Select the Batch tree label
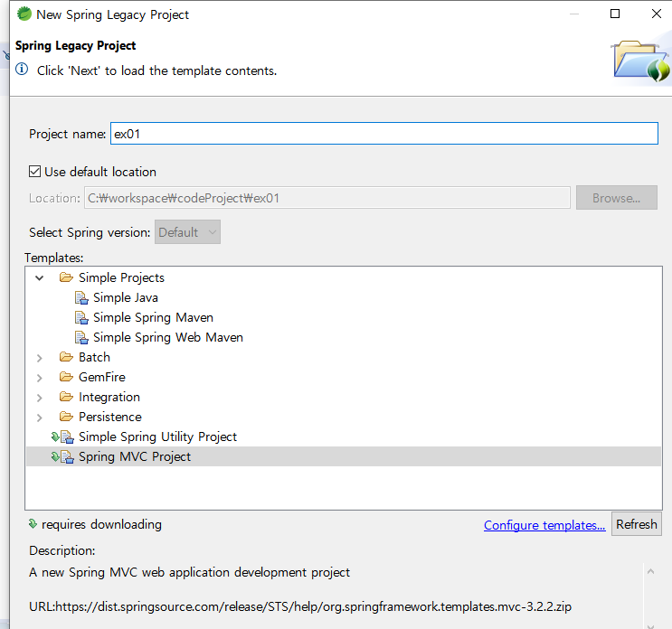672x629 pixels. pos(94,357)
